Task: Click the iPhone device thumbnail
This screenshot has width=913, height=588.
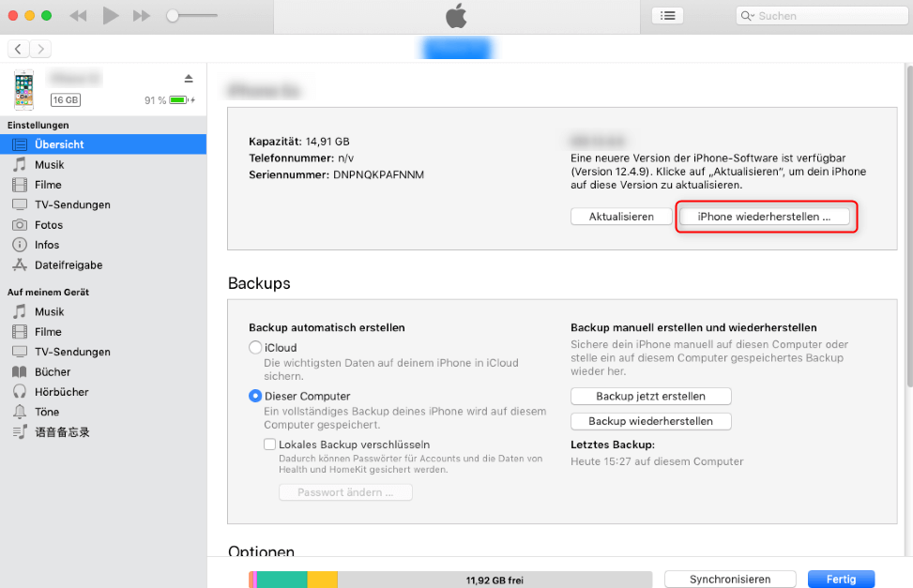Action: coord(23,90)
